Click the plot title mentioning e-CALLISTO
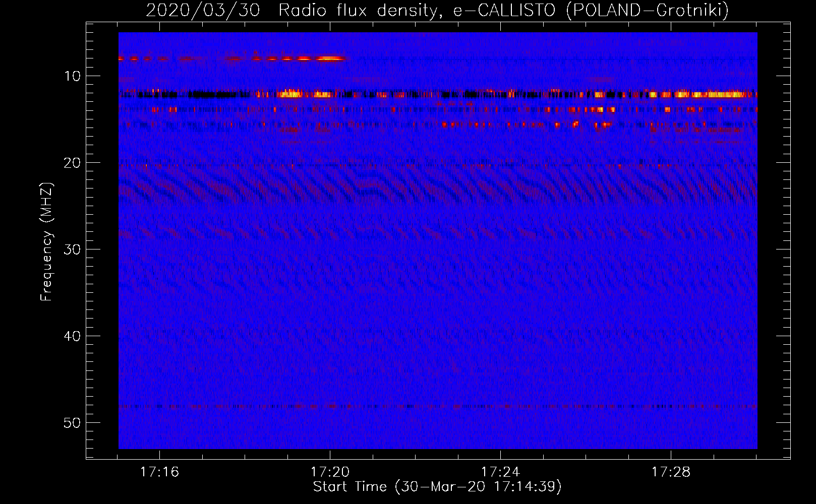Image resolution: width=816 pixels, height=504 pixels. pos(437,10)
